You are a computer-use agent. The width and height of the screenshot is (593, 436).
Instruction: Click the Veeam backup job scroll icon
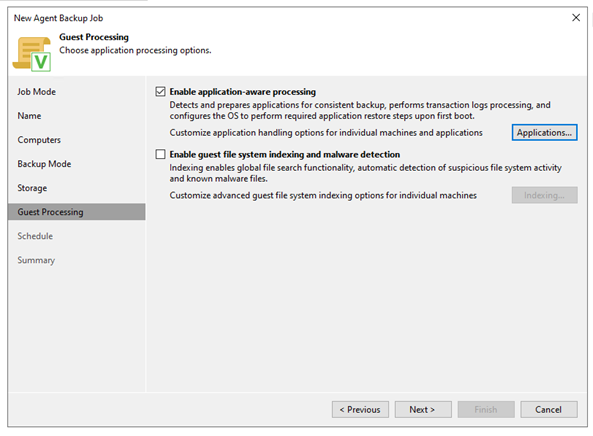click(x=32, y=53)
